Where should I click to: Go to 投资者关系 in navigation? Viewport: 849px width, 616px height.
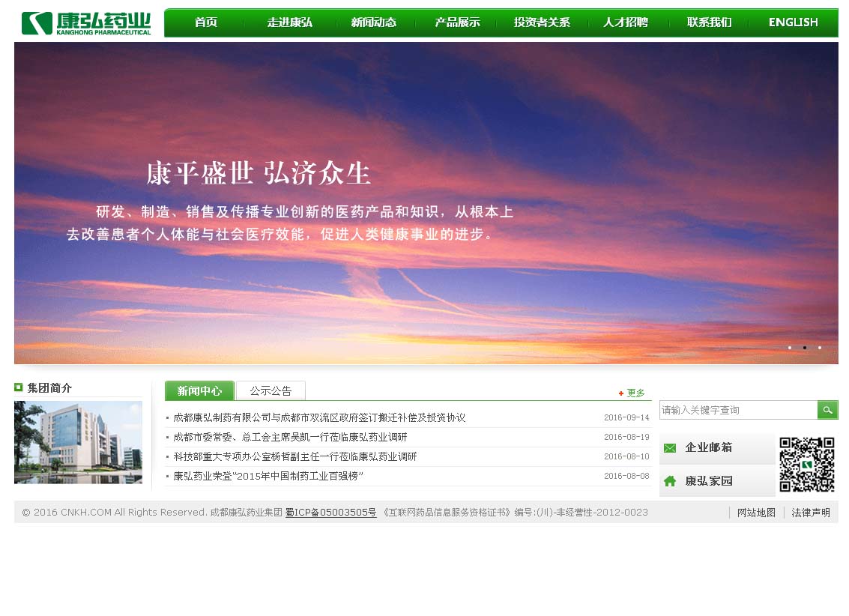(542, 22)
